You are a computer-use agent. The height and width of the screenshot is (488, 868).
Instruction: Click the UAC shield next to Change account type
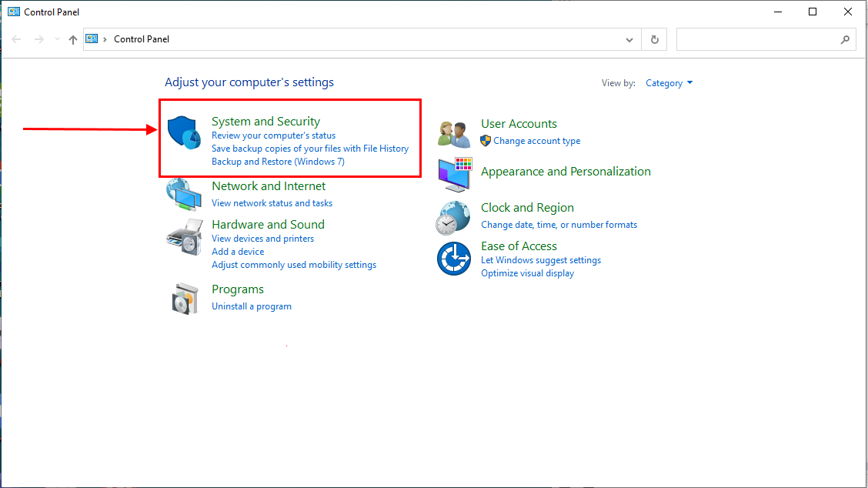pos(486,141)
